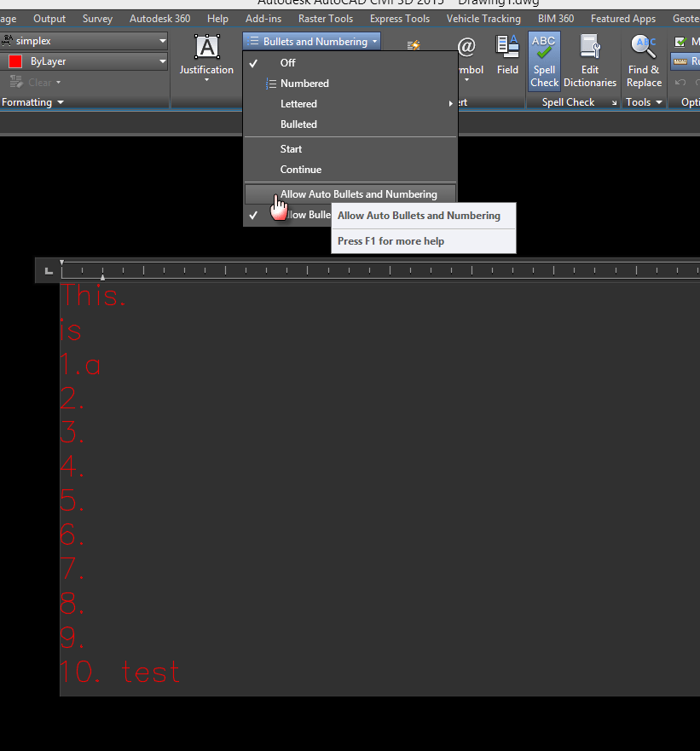Open Find & Replace

click(x=643, y=61)
